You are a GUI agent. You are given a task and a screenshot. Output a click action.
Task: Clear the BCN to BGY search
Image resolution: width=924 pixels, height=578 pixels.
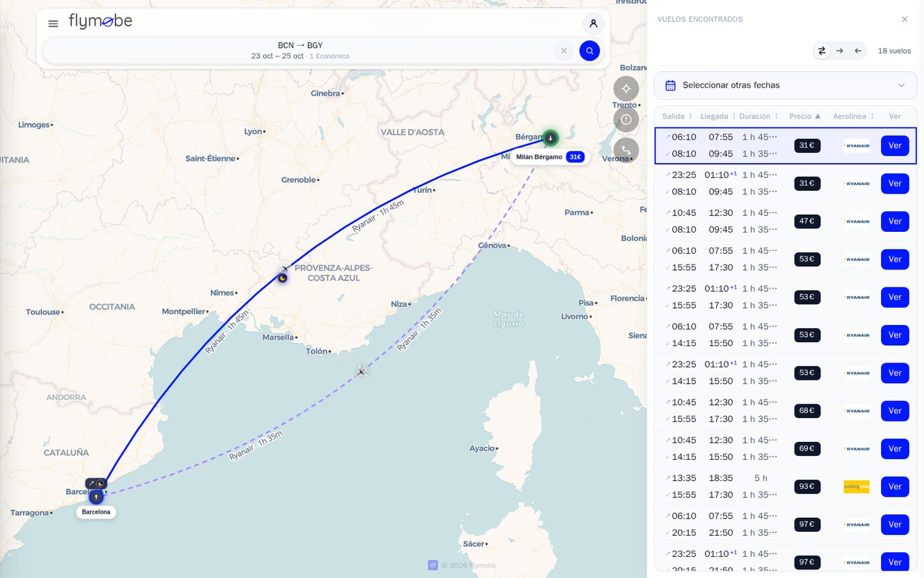pos(564,51)
